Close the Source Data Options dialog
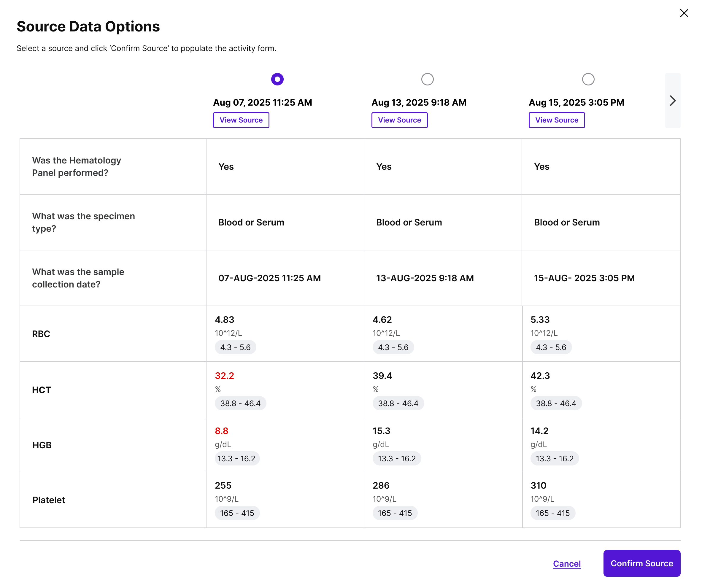This screenshot has width=702, height=588. [684, 13]
